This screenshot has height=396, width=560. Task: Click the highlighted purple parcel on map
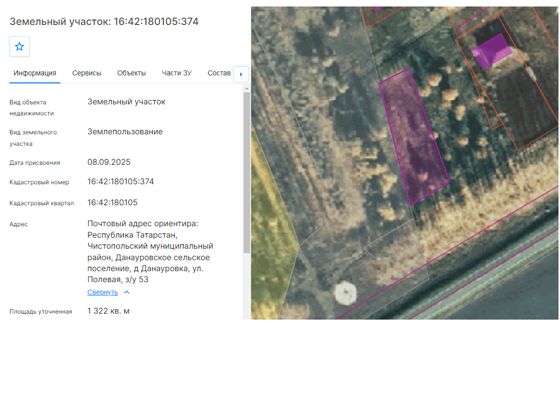[x=414, y=137]
